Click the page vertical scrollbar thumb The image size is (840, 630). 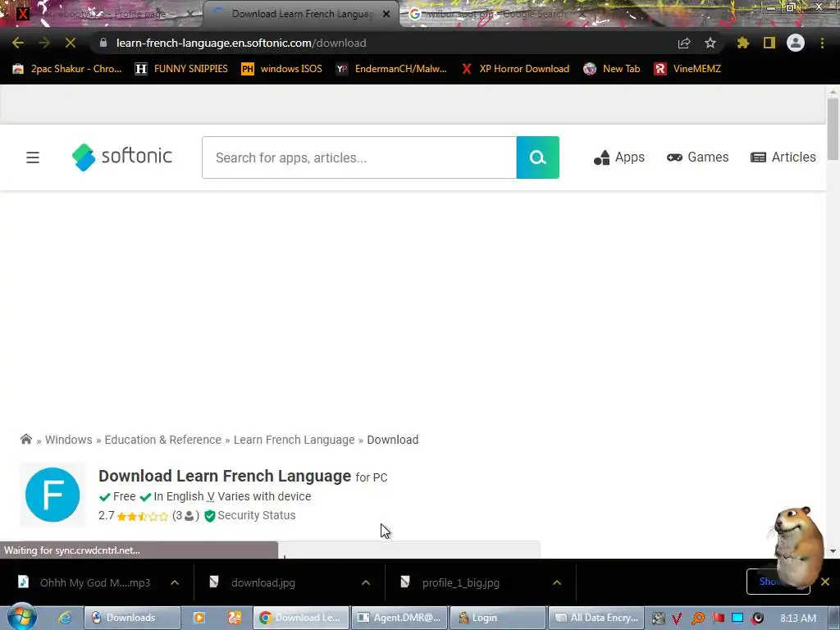[833, 129]
